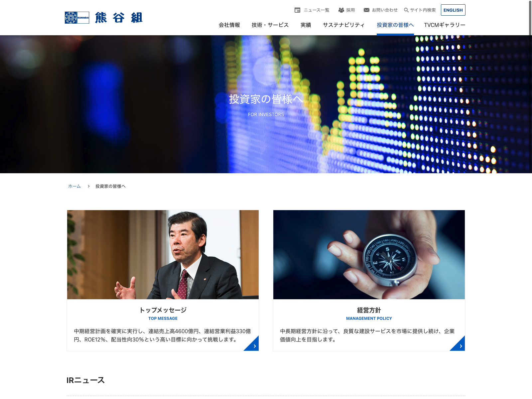The image size is (532, 399).
Task: Click the news list icon
Action: tap(297, 10)
